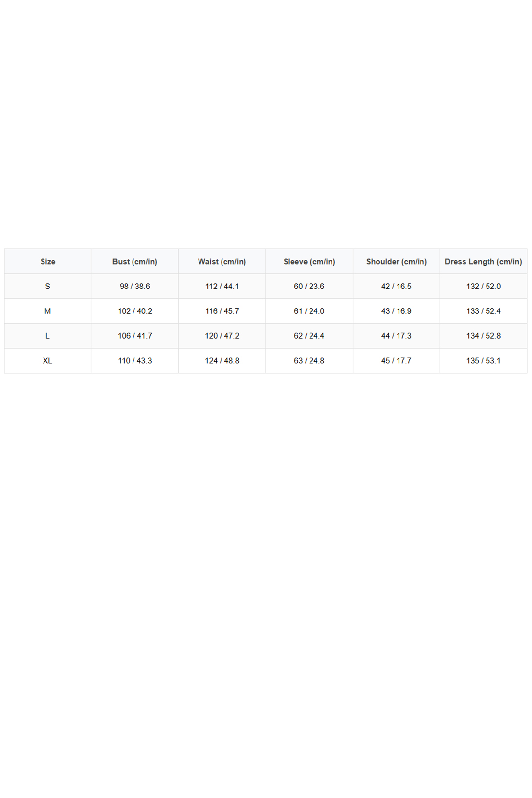Select sleeve value 60 / 23.6
The image size is (532, 798).
coord(309,287)
